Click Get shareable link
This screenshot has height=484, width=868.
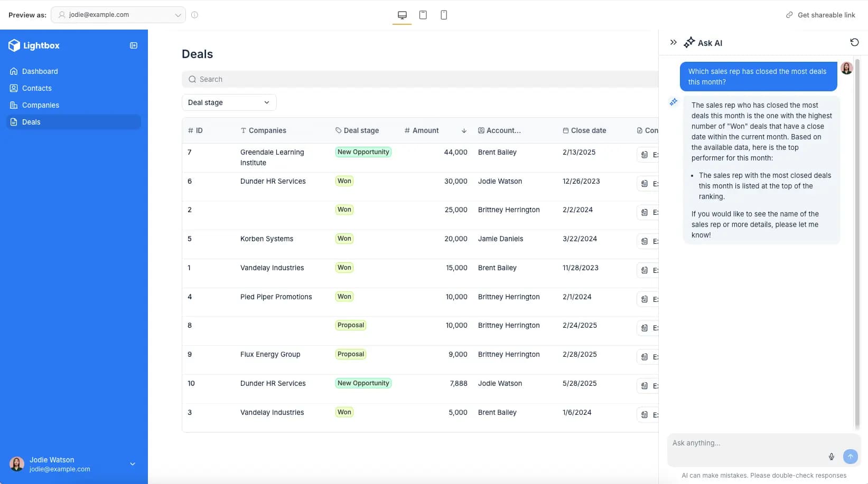coord(820,15)
